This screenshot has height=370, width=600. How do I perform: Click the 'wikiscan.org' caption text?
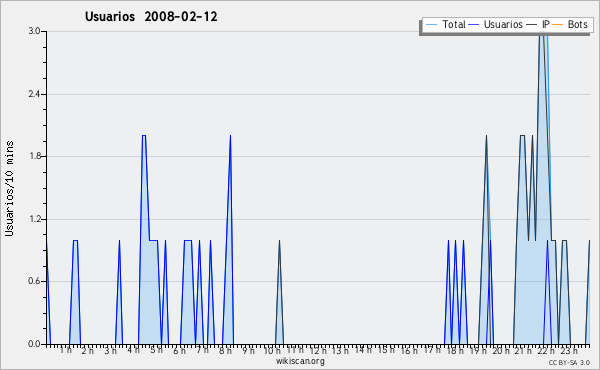point(300,361)
